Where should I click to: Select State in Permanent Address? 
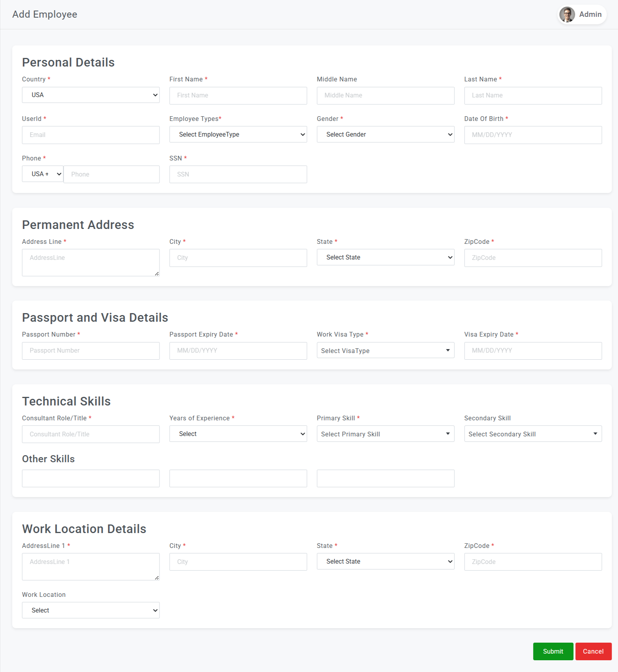(x=385, y=258)
